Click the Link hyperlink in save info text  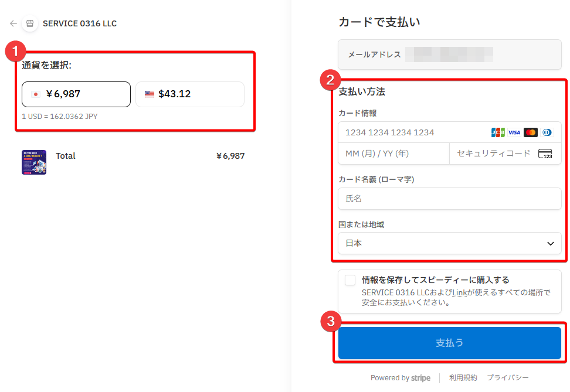click(x=459, y=292)
